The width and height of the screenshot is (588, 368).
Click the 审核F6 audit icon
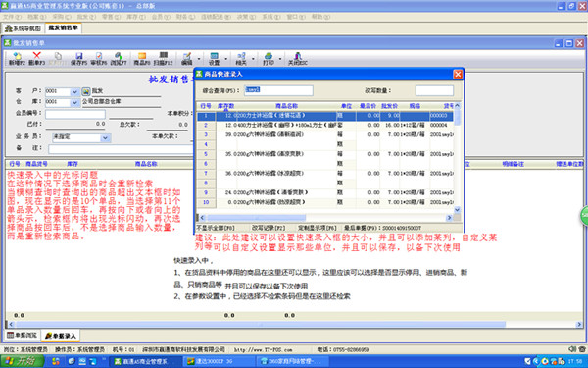tap(99, 59)
